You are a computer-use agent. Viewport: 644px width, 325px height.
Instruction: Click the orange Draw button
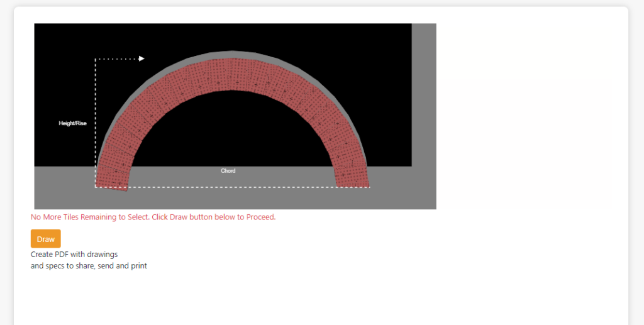(45, 239)
